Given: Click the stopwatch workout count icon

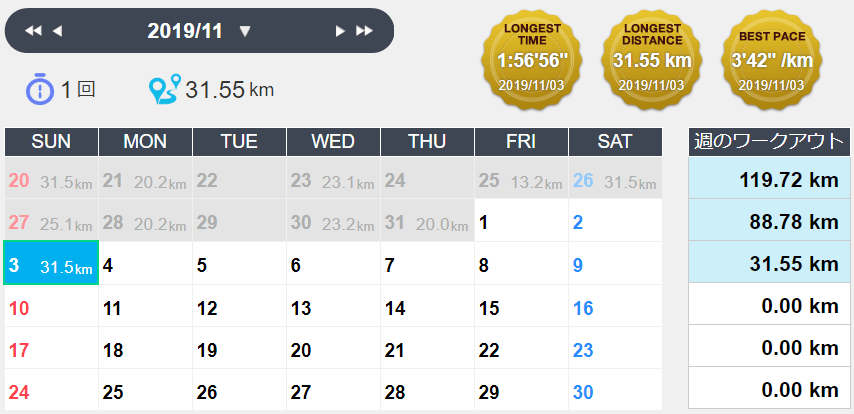Looking at the screenshot, I should point(40,89).
